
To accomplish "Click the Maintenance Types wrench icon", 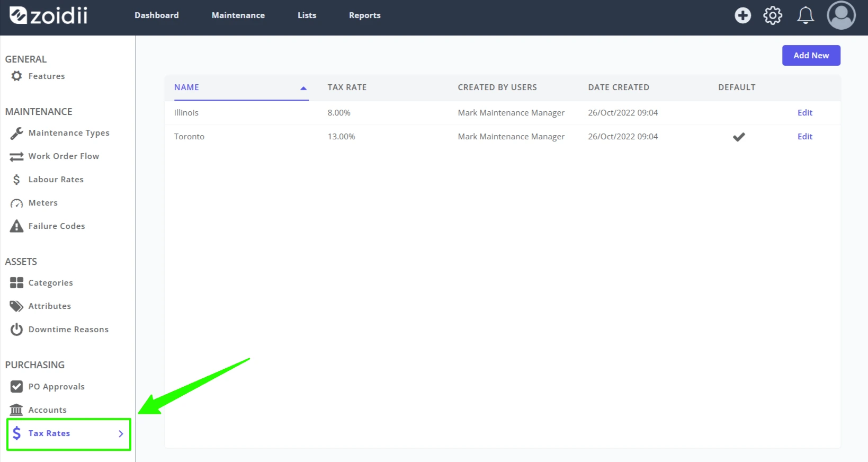I will tap(16, 133).
